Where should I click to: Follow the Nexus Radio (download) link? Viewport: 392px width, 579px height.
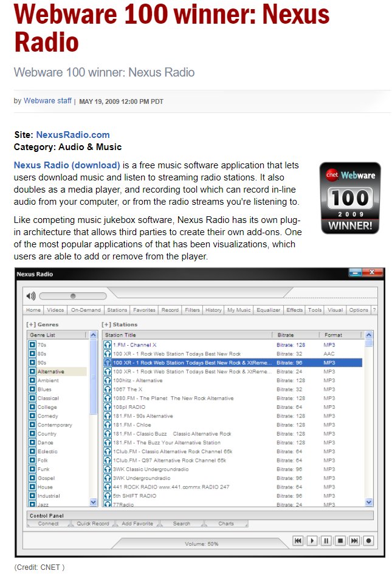(67, 165)
